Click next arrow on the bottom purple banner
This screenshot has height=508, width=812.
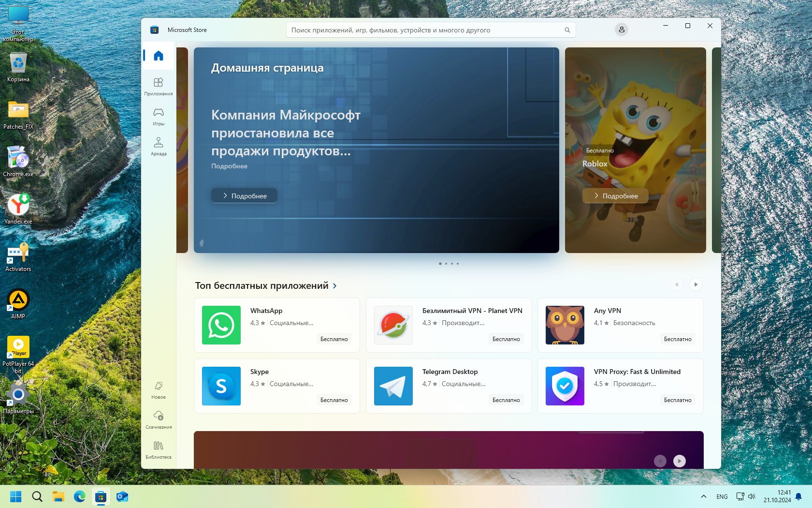[680, 461]
